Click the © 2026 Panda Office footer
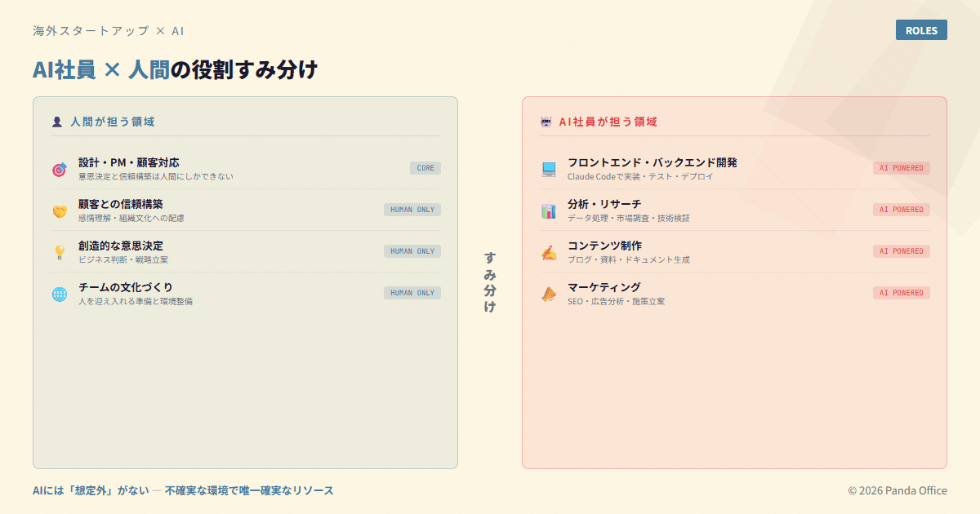 click(x=898, y=490)
